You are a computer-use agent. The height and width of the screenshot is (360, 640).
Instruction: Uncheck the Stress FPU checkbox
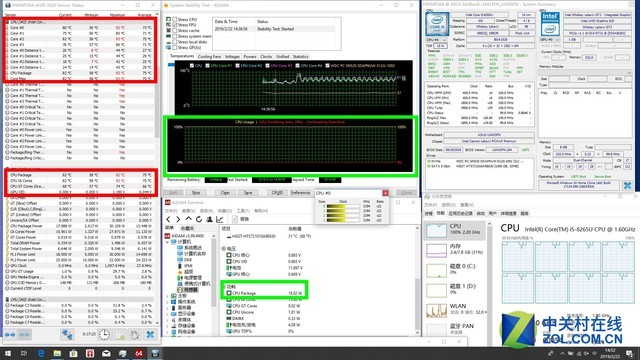click(x=175, y=25)
